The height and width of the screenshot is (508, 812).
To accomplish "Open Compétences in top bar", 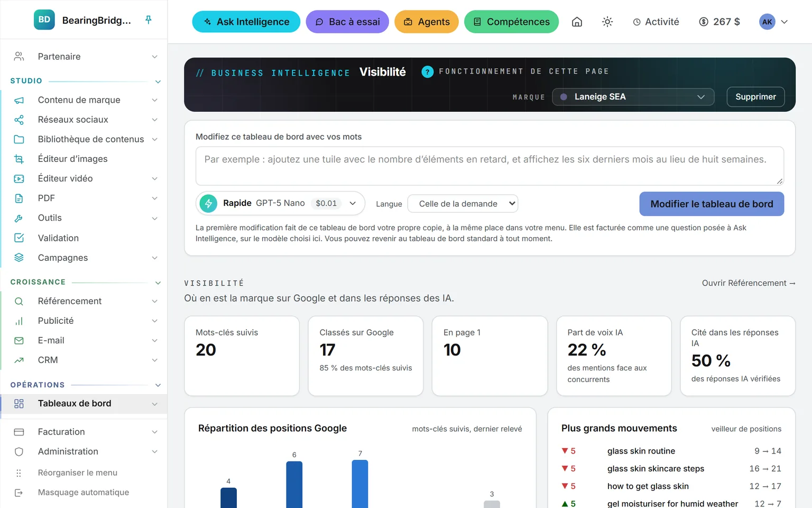I will 511,22.
